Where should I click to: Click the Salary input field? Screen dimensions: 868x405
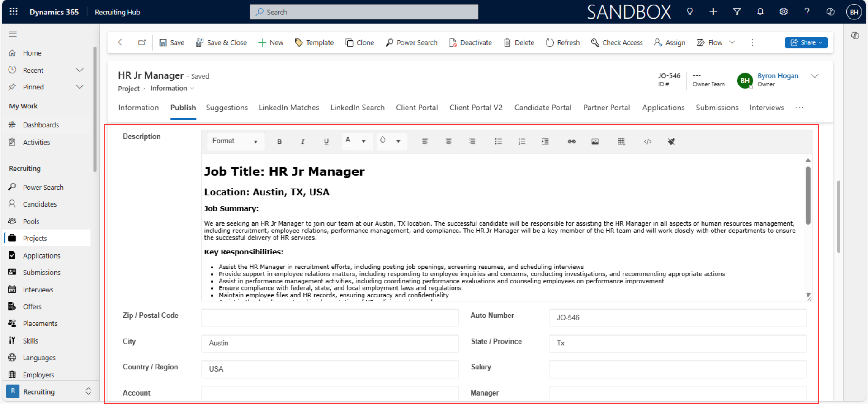pos(677,369)
